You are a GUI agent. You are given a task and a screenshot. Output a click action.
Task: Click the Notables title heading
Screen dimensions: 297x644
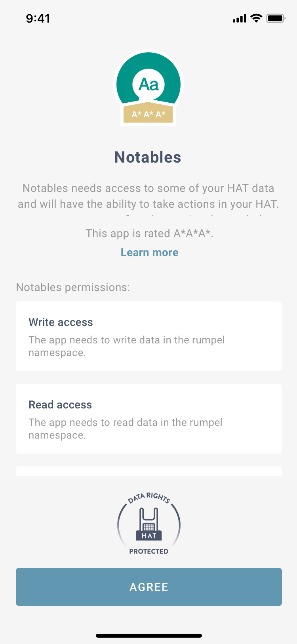[x=148, y=157]
